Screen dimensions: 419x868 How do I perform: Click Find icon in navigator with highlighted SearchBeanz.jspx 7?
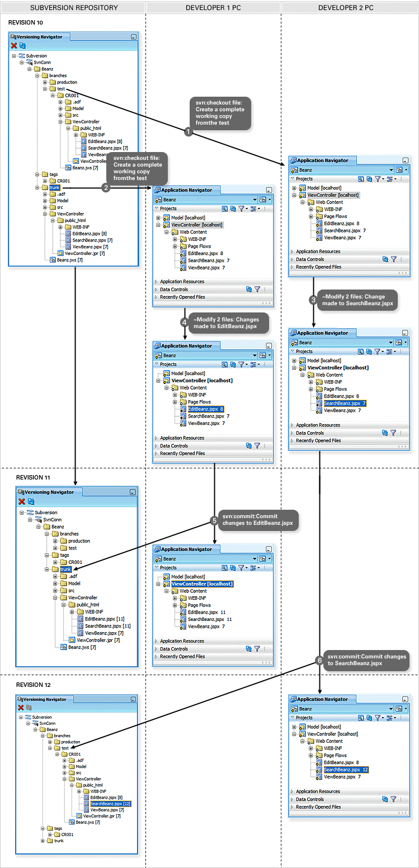[x=361, y=352]
